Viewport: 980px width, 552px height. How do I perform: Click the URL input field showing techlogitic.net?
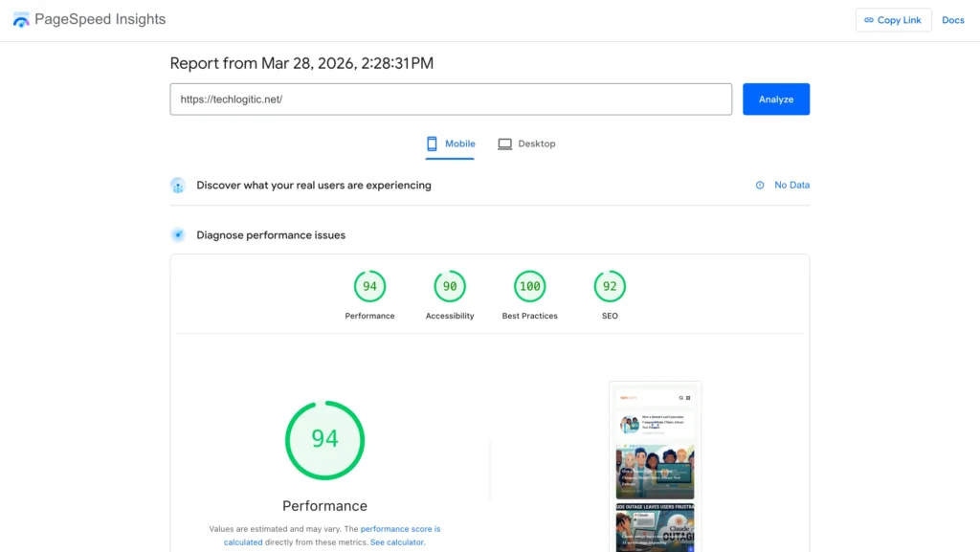point(450,99)
